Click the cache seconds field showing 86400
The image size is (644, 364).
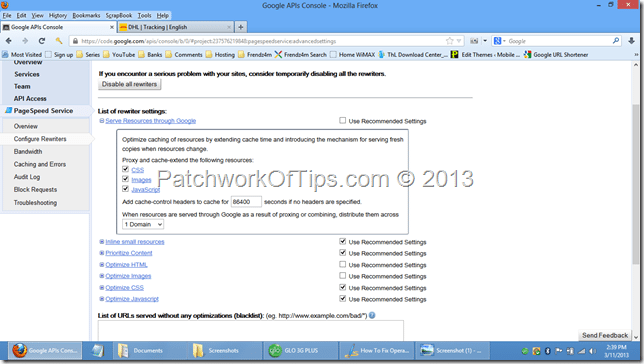[x=246, y=202]
